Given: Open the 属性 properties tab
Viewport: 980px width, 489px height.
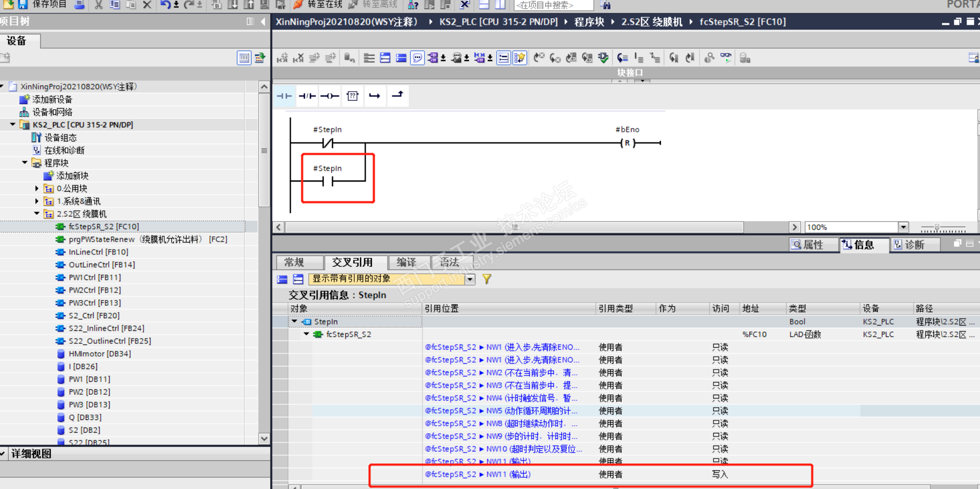Looking at the screenshot, I should (812, 245).
